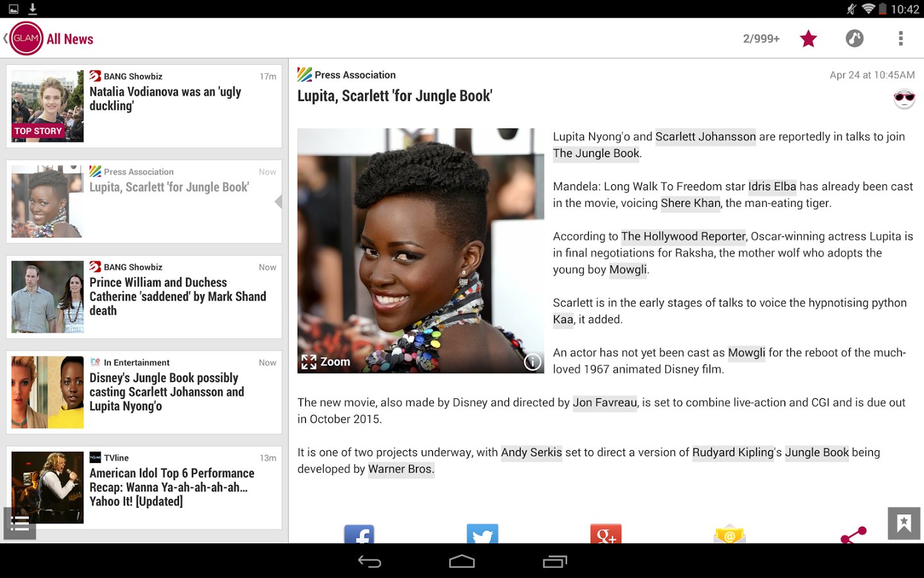Viewport: 924px width, 578px height.
Task: Go back using the chevron beside GLAM logo
Action: coord(5,39)
